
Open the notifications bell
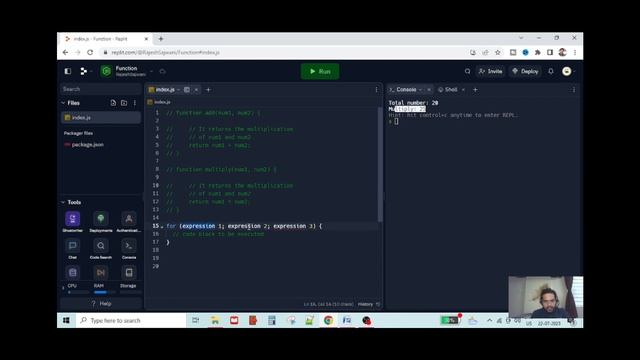click(x=551, y=71)
